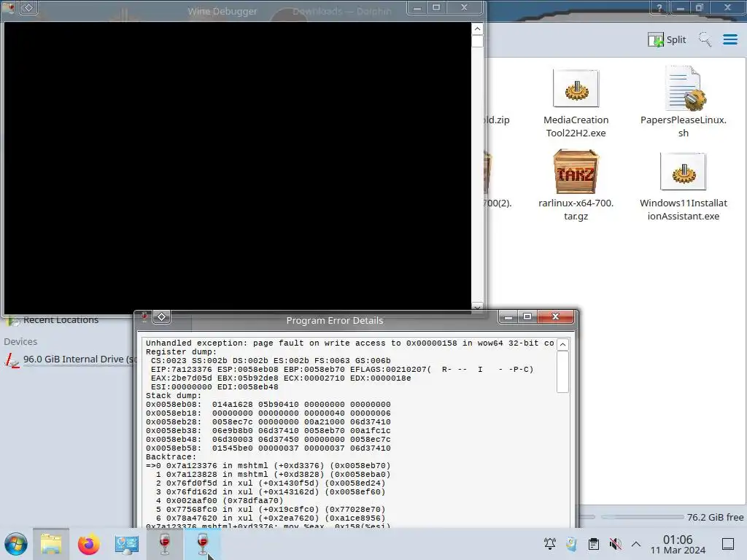Screen dimensions: 747x560
Task: Click backtrace line '=>0 0x7a123376 in mshtml'
Action: click(x=268, y=466)
